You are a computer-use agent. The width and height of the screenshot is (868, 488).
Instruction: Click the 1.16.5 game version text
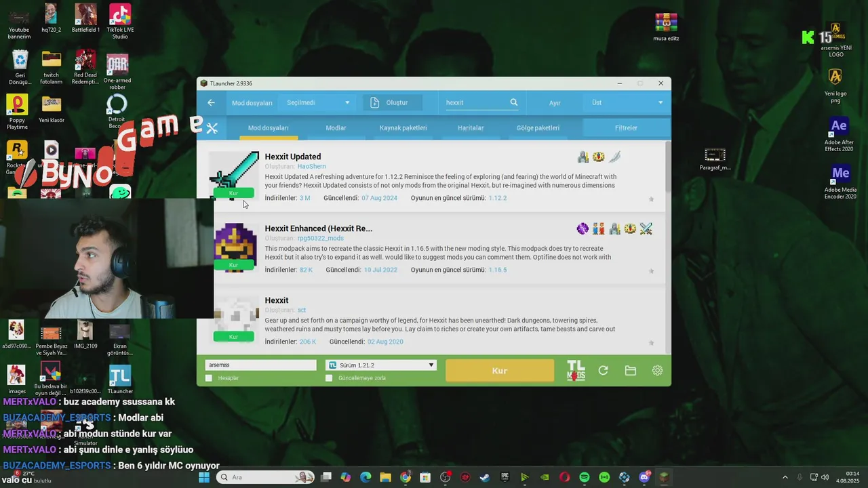tap(498, 270)
